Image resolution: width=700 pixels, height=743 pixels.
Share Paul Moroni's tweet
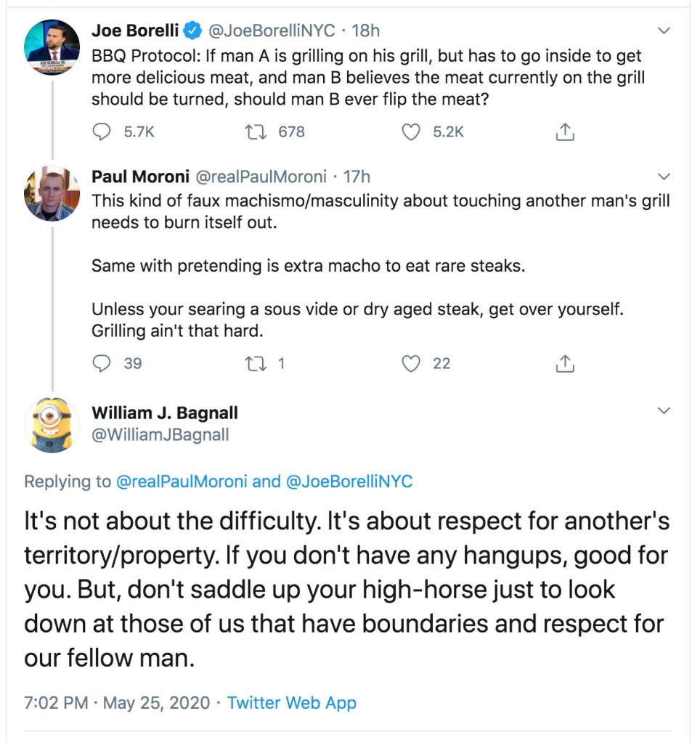point(565,363)
